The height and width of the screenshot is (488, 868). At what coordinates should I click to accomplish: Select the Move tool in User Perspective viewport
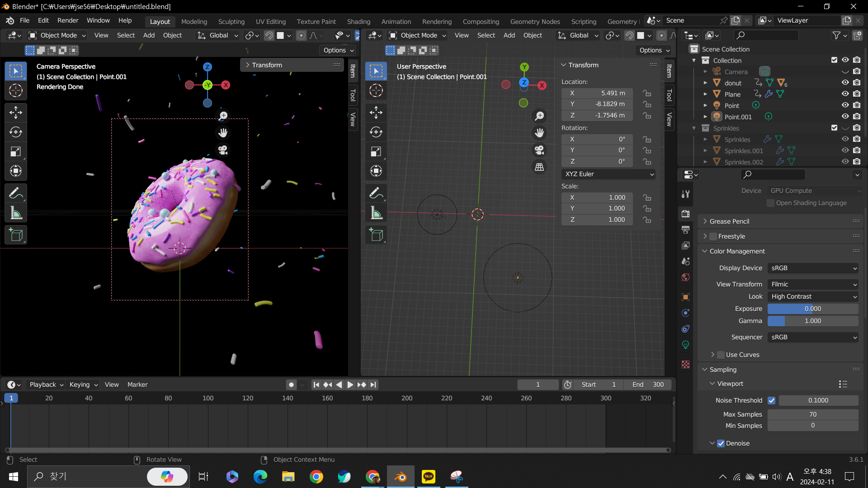376,113
